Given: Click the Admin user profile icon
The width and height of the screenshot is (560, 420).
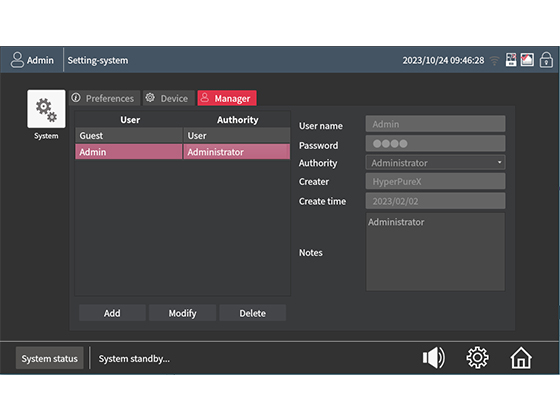Looking at the screenshot, I should tap(17, 60).
